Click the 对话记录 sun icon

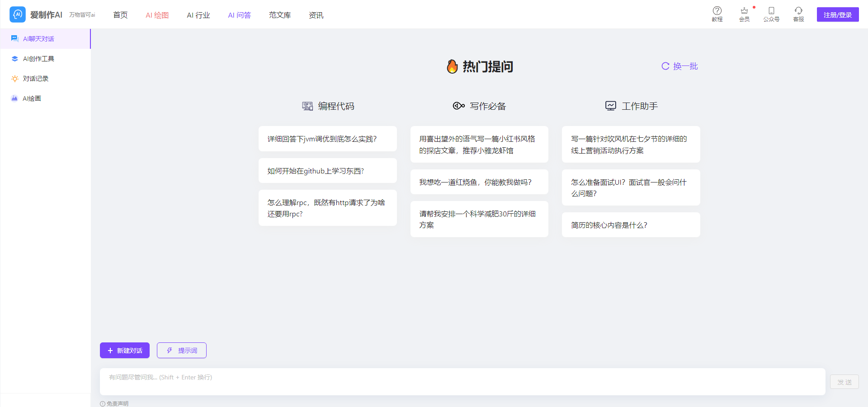15,79
